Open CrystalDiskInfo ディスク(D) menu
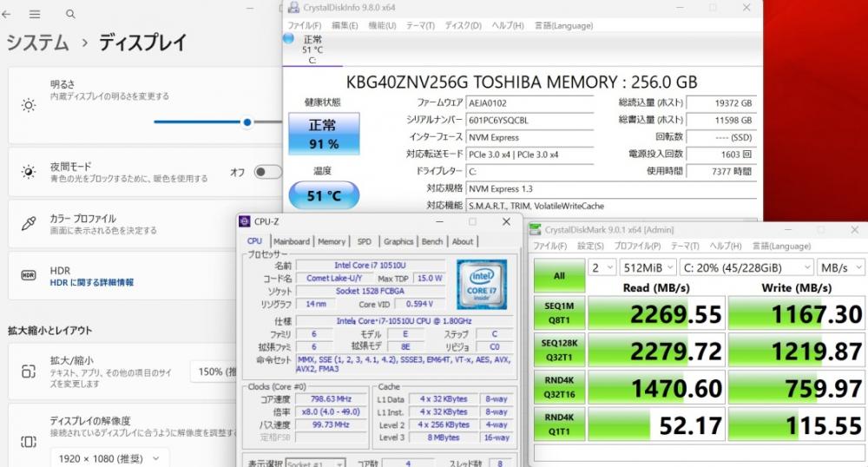Viewport: 868px width, 467px height. [x=463, y=25]
